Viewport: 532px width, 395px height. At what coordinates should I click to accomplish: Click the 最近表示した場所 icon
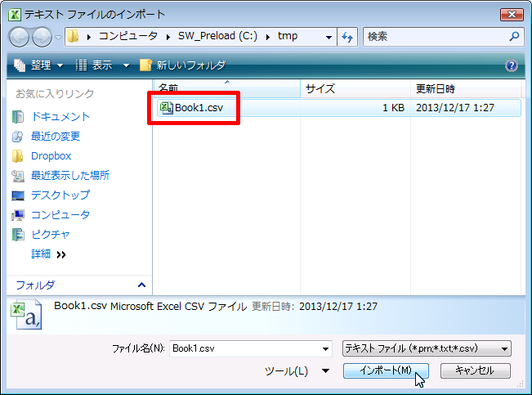coord(18,176)
